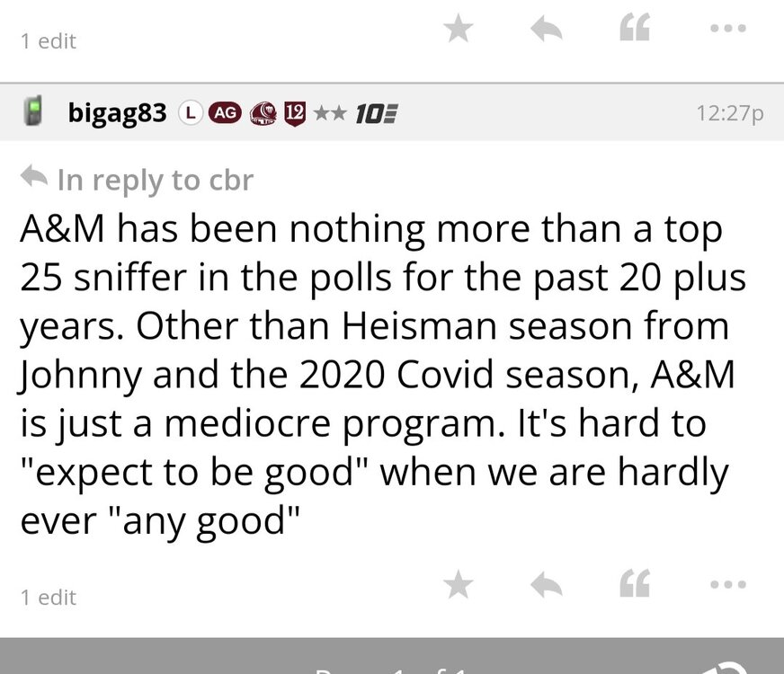Screen dimensions: 784x674
Task: Click the football helmet badge
Action: pyautogui.click(x=262, y=113)
